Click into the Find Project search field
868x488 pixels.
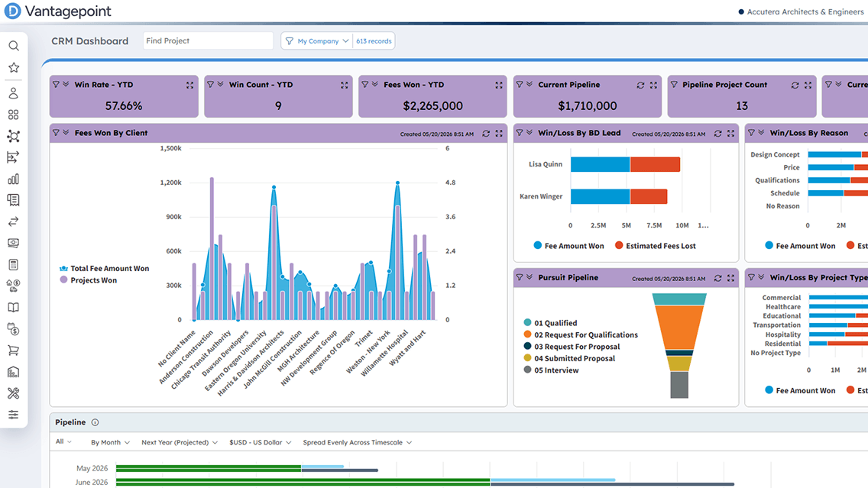pos(208,41)
